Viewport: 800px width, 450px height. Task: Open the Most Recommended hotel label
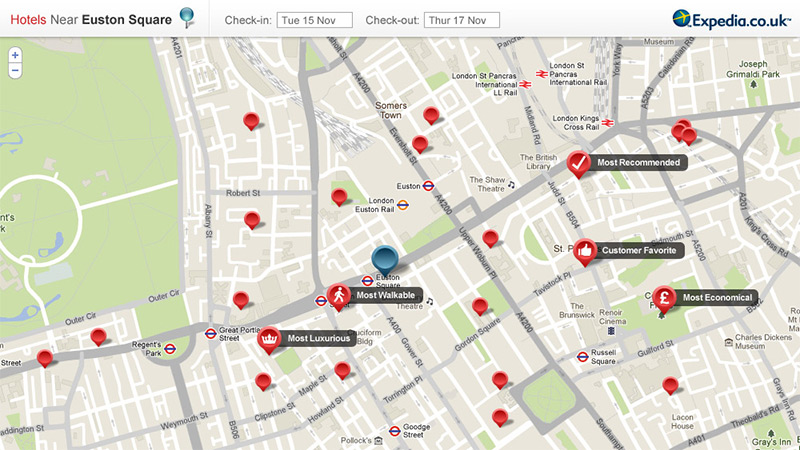639,163
